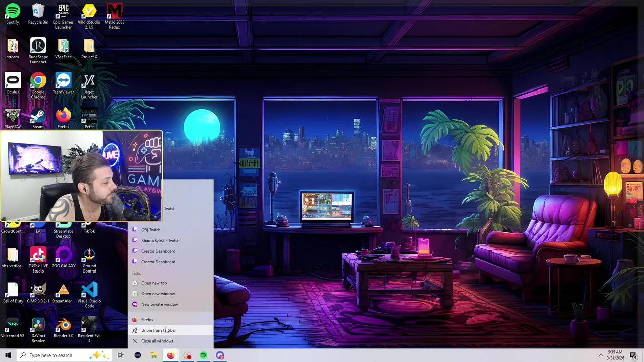Select the Google Chrome desktop icon
Viewport: 644px width, 362px height.
click(38, 86)
